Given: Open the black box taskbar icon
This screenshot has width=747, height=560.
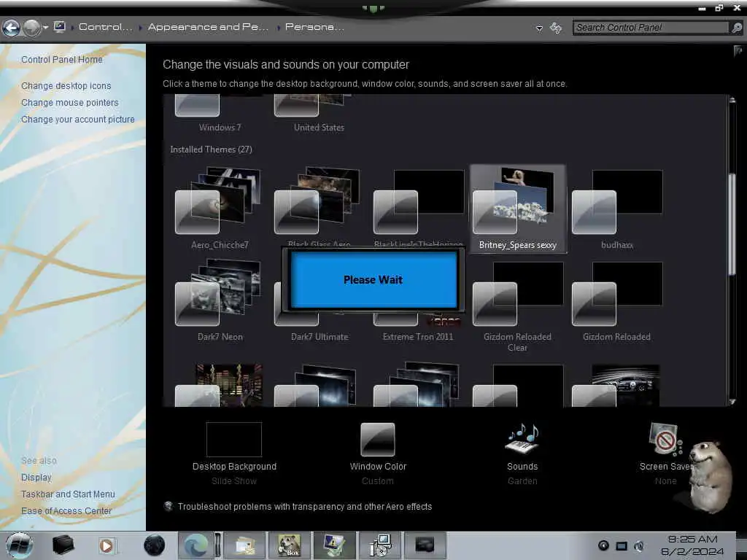Looking at the screenshot, I should click(63, 545).
